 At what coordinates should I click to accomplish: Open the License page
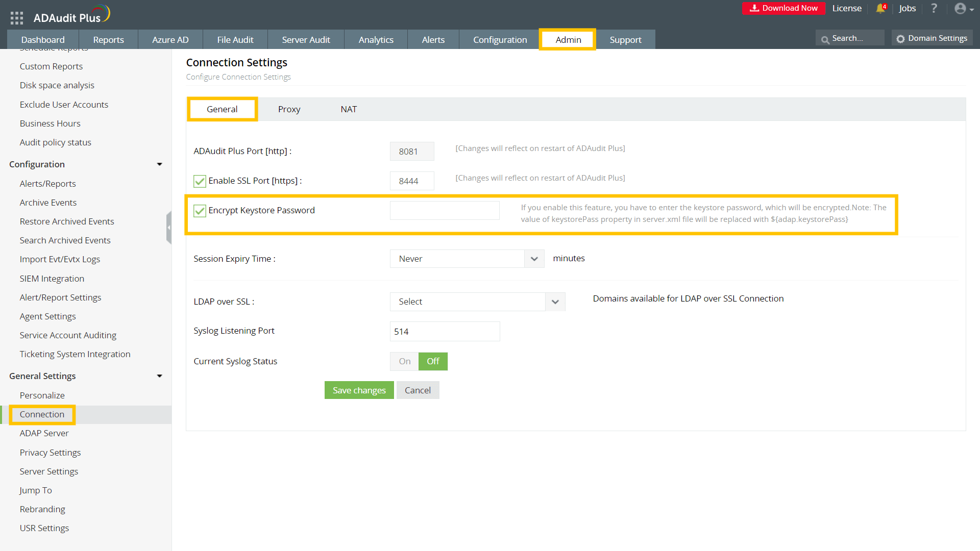tap(846, 8)
